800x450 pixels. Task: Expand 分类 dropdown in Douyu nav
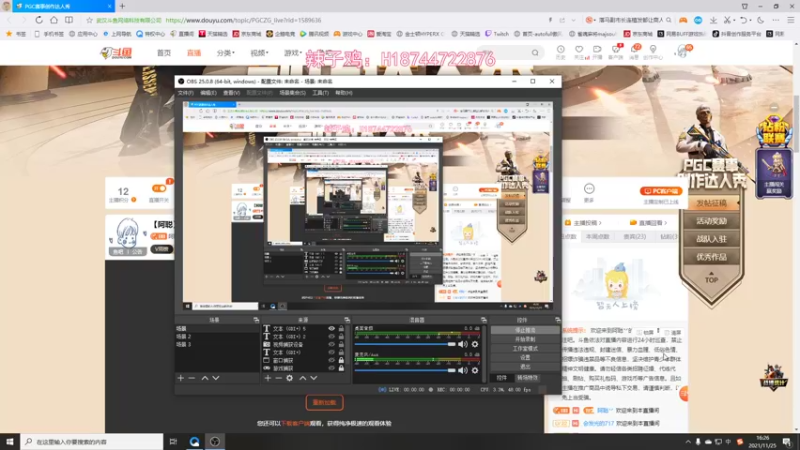[226, 53]
